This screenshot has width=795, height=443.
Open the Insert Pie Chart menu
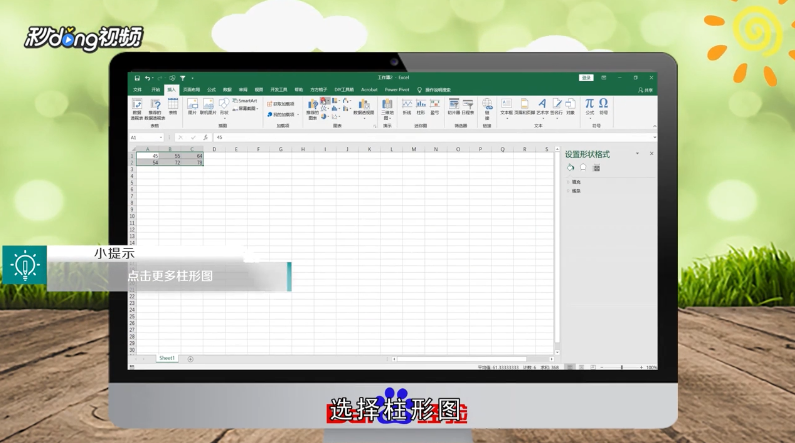[325, 117]
